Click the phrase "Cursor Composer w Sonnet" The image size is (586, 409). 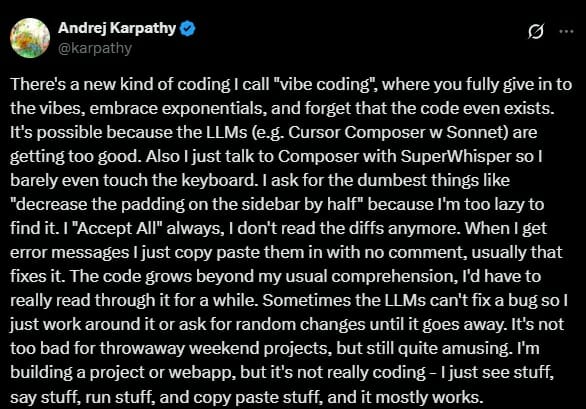[395, 133]
